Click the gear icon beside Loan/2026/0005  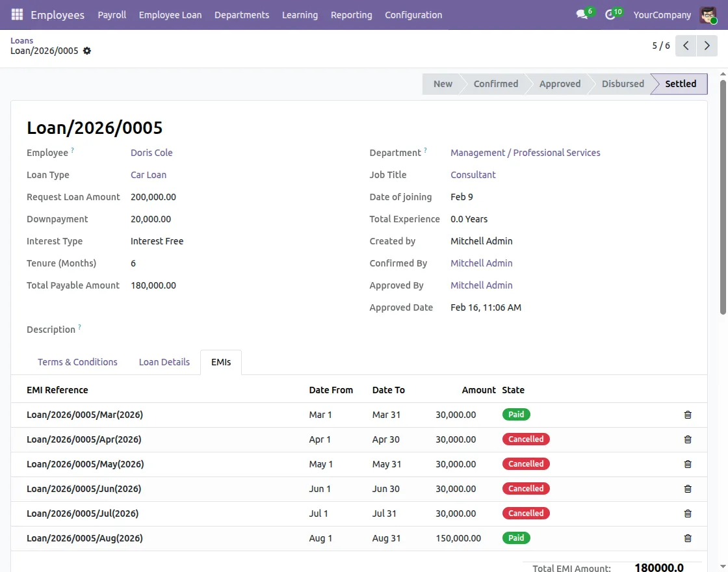point(87,51)
